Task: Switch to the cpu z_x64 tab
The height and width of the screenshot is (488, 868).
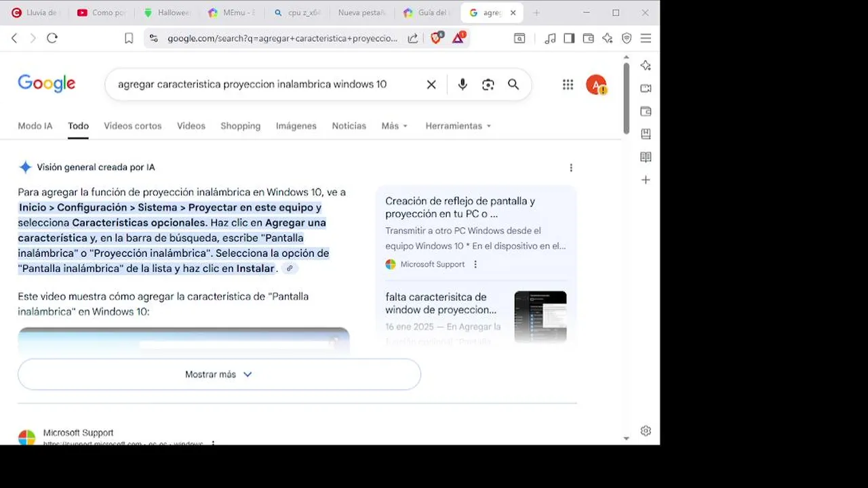Action: 297,13
